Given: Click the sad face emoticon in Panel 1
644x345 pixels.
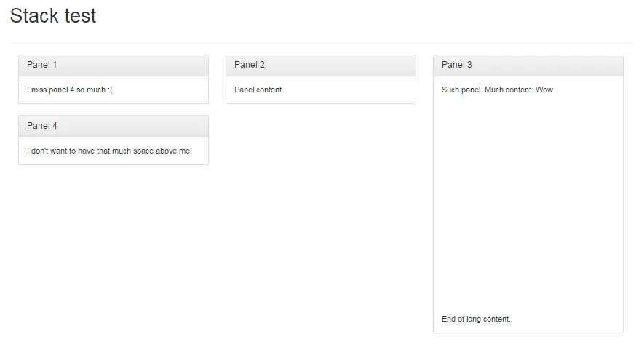Looking at the screenshot, I should [109, 90].
